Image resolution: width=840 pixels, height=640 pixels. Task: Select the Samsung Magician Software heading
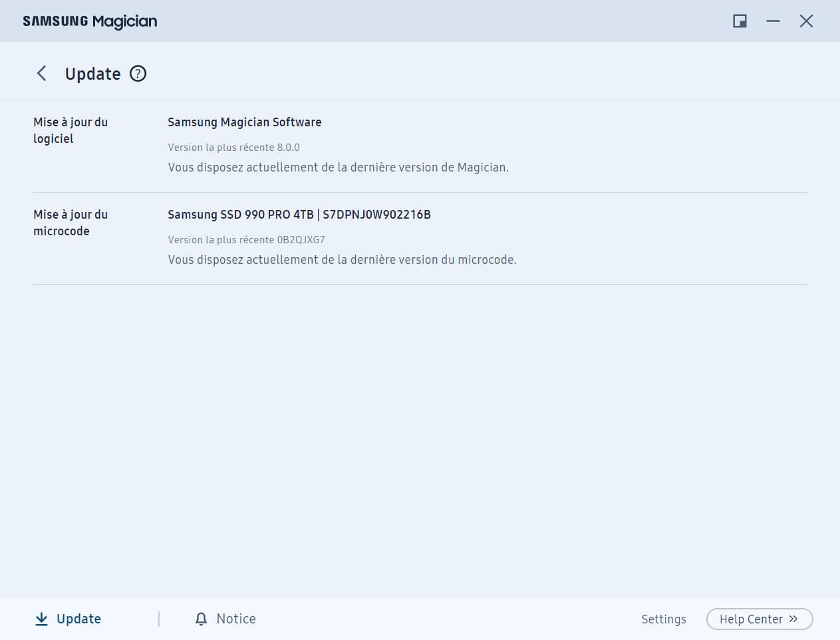click(245, 122)
